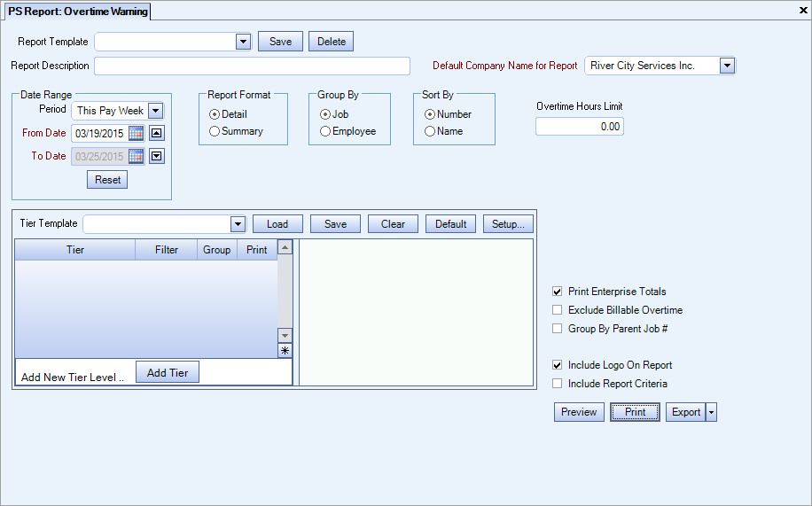Select the PS Report: Overtime Warning tab

[x=78, y=12]
